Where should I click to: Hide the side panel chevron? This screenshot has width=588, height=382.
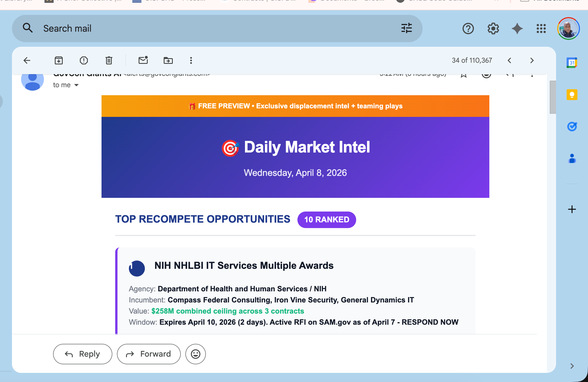click(572, 366)
